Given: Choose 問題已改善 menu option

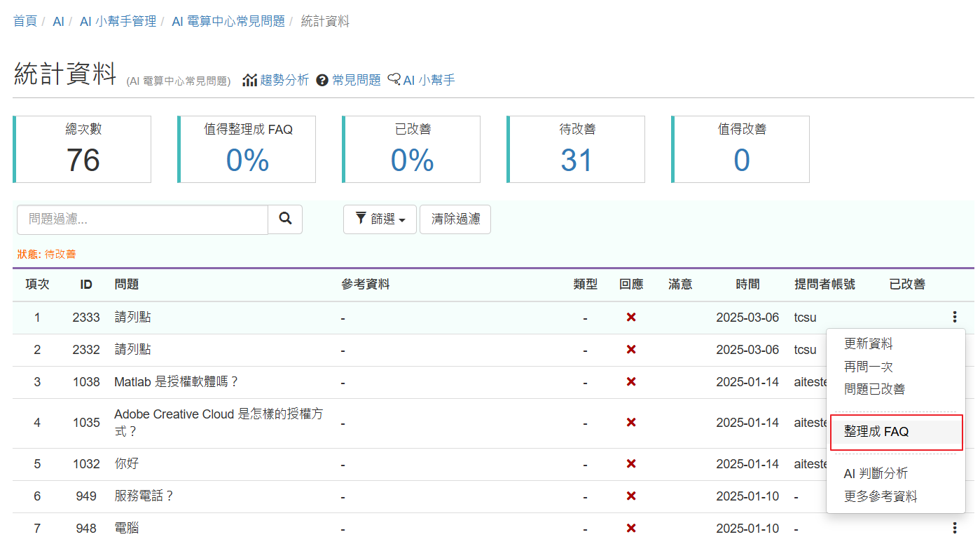Looking at the screenshot, I should click(x=875, y=389).
